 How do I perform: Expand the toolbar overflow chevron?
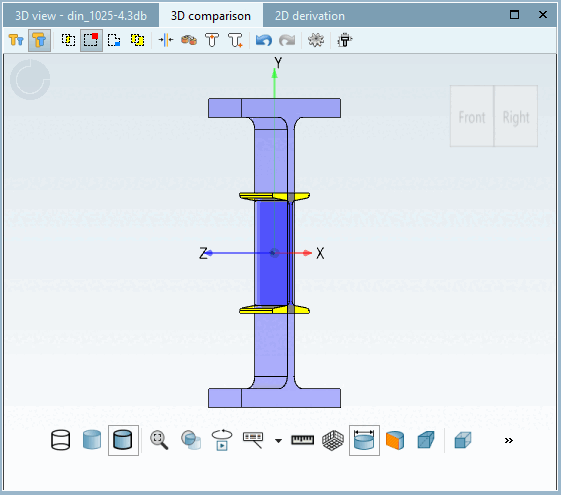508,440
